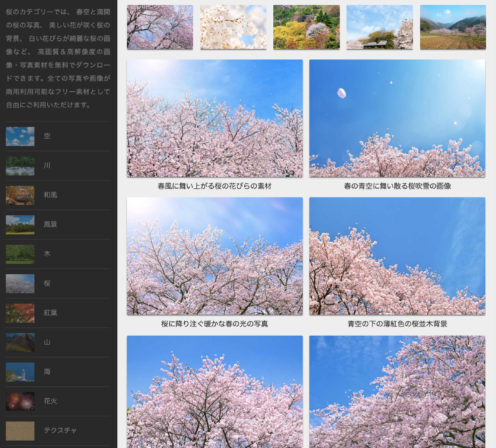The height and width of the screenshot is (448, 496).
Task: Open the 花火 (fireworks) category thumbnail
Action: tap(20, 402)
